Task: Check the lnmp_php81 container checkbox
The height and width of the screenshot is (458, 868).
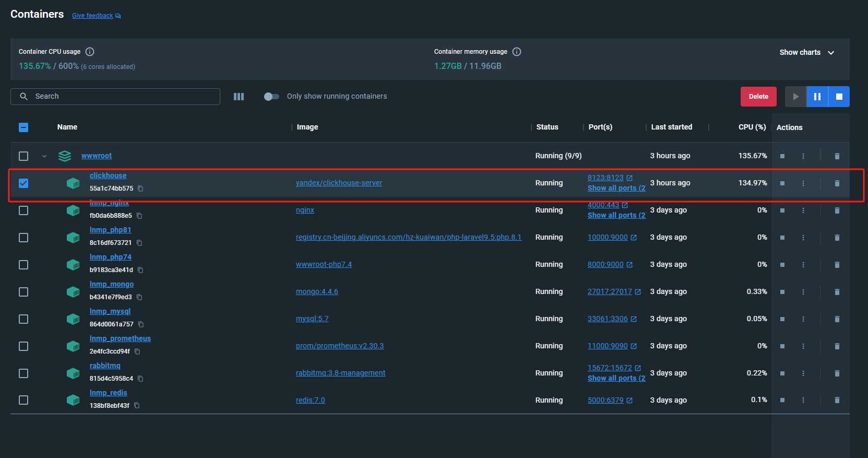Action: 23,238
